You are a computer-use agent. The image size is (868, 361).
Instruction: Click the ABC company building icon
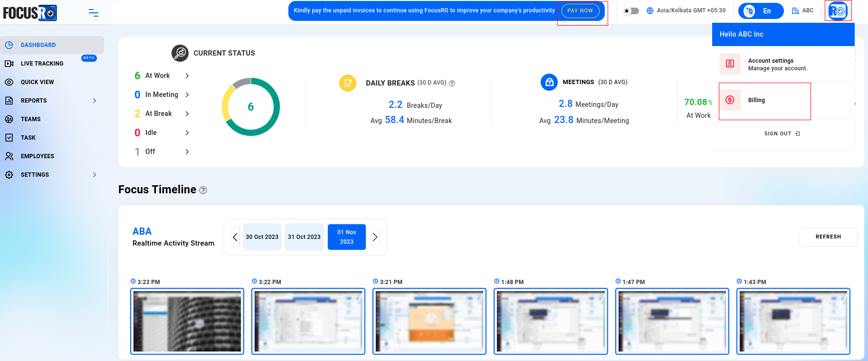pos(795,10)
